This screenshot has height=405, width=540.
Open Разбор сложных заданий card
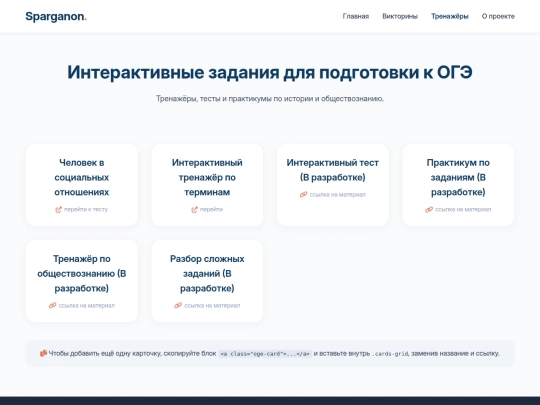point(207,281)
